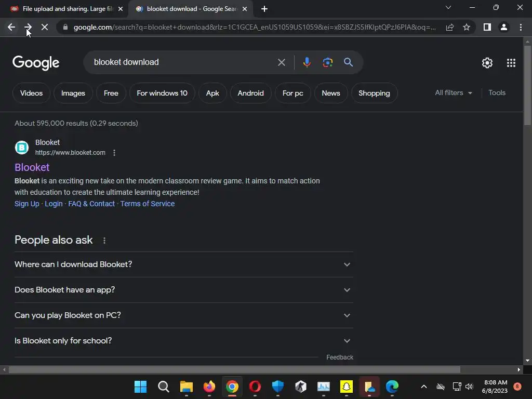Screen dimensions: 532x399
Task: Click the magnifying glass search button
Action: [x=348, y=62]
